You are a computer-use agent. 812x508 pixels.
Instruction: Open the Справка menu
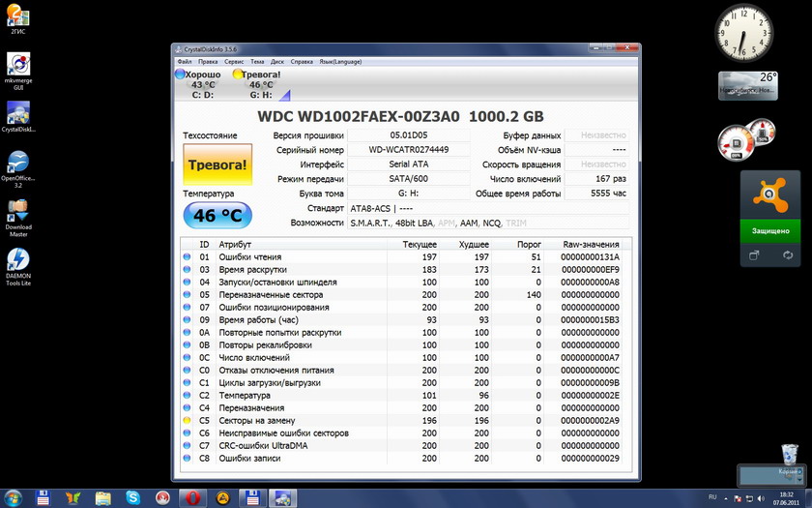click(302, 62)
